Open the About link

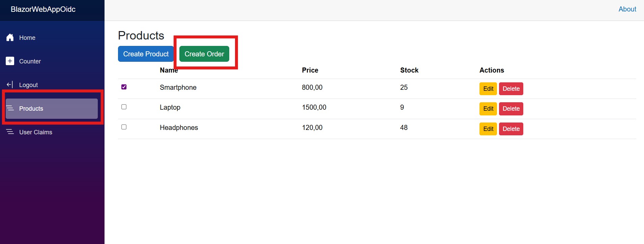coord(627,9)
